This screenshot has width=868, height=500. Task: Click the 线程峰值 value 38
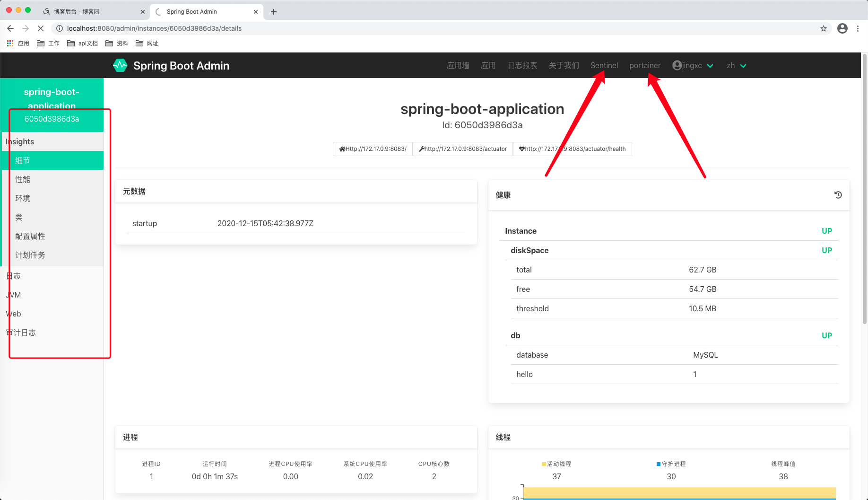[783, 476]
